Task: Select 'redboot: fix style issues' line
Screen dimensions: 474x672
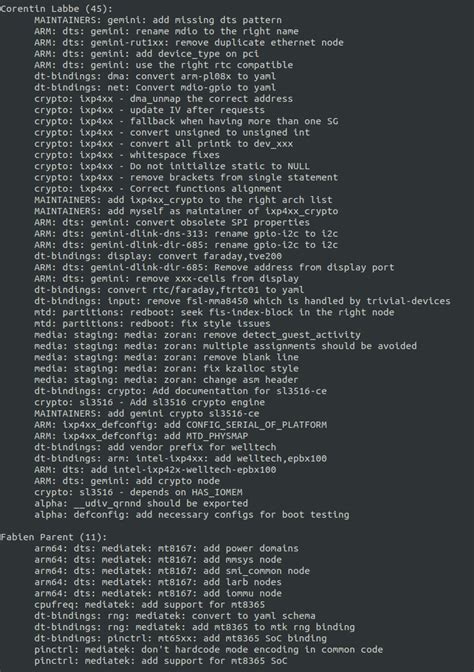Action: coord(152,323)
